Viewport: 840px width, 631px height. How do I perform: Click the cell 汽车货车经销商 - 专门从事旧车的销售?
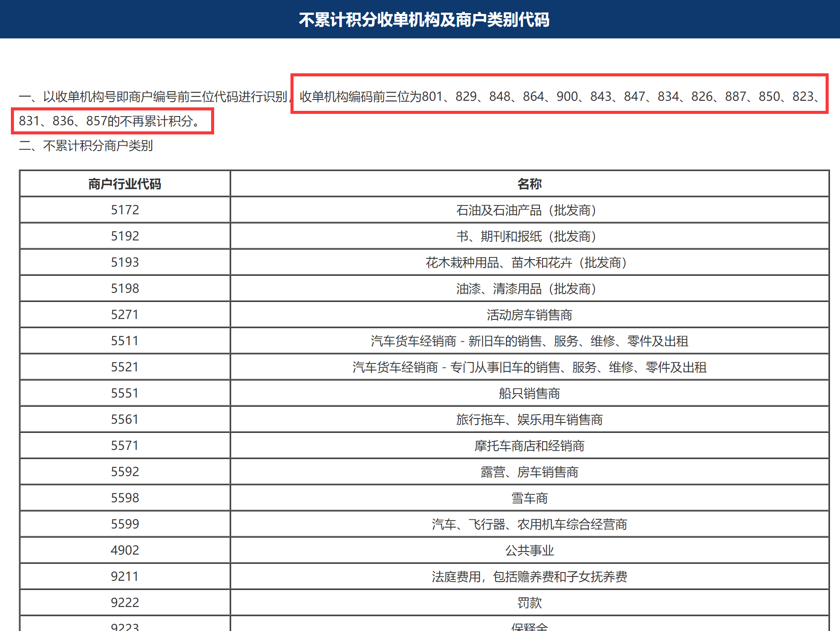[x=529, y=367]
